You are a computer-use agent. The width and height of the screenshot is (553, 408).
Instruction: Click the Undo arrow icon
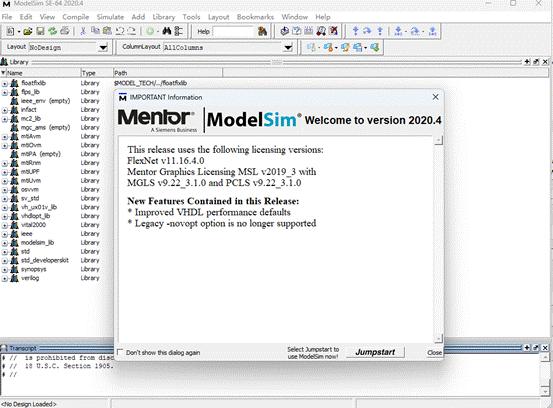(120, 31)
